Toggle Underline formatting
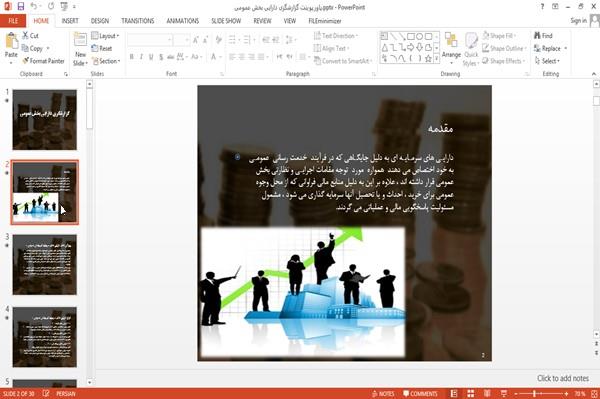Viewport: 600px width, 399px height. pyautogui.click(x=151, y=57)
